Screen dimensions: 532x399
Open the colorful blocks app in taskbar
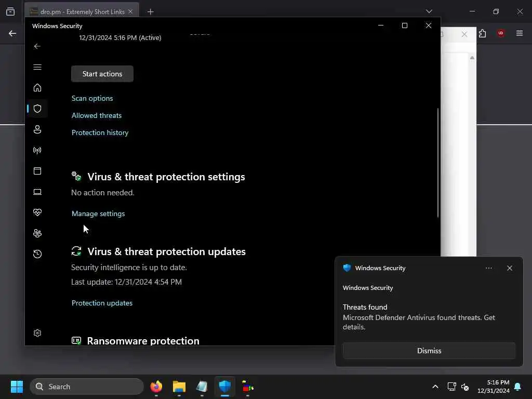click(x=248, y=387)
